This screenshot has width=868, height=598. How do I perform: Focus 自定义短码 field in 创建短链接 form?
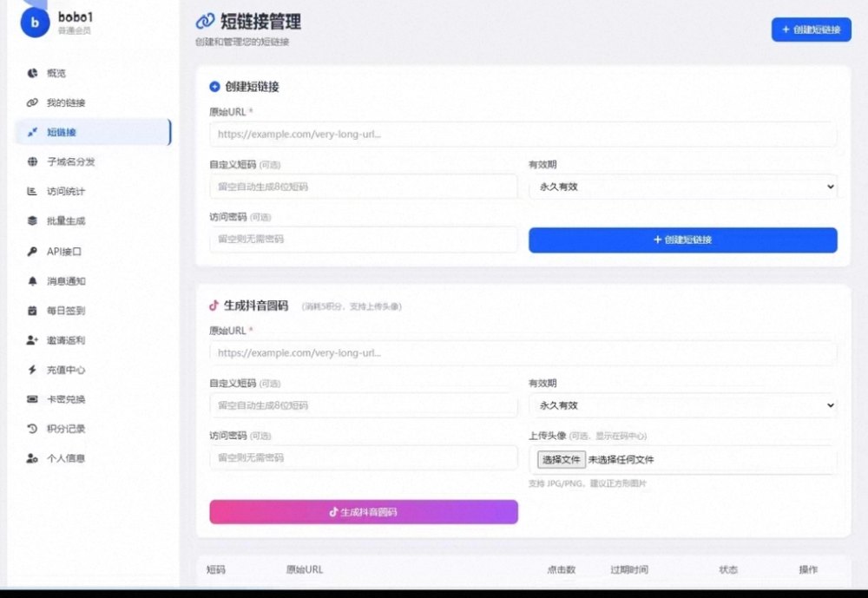click(x=364, y=187)
